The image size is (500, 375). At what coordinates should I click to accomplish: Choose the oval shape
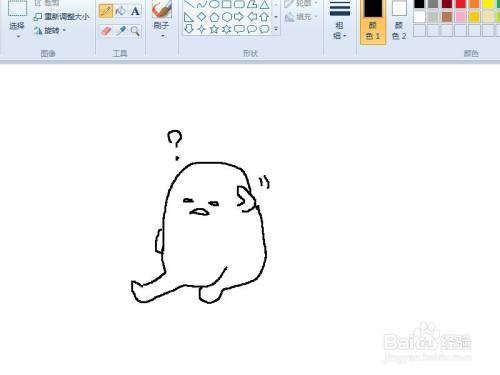click(214, 4)
